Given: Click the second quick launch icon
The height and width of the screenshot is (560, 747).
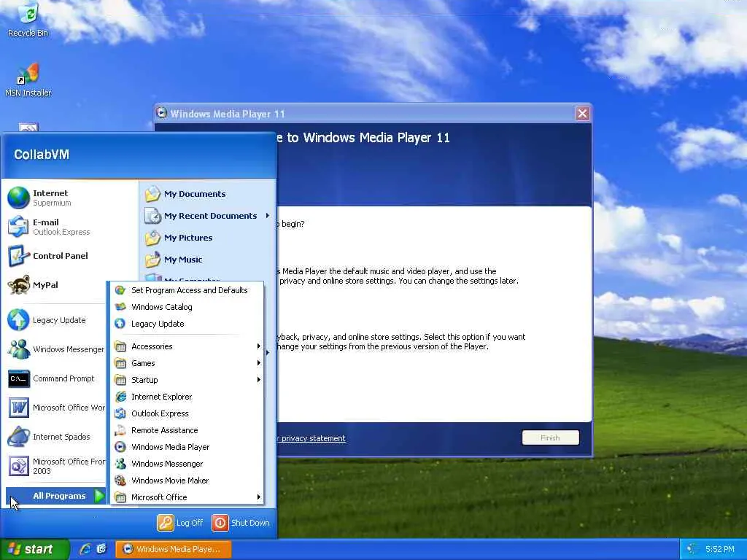Looking at the screenshot, I should coord(101,548).
